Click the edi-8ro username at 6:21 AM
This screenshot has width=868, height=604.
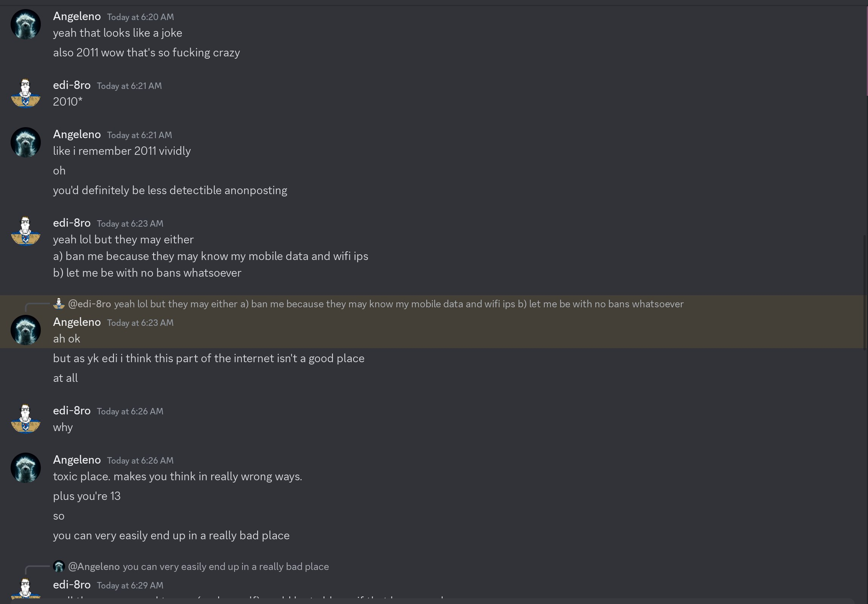[x=72, y=85]
